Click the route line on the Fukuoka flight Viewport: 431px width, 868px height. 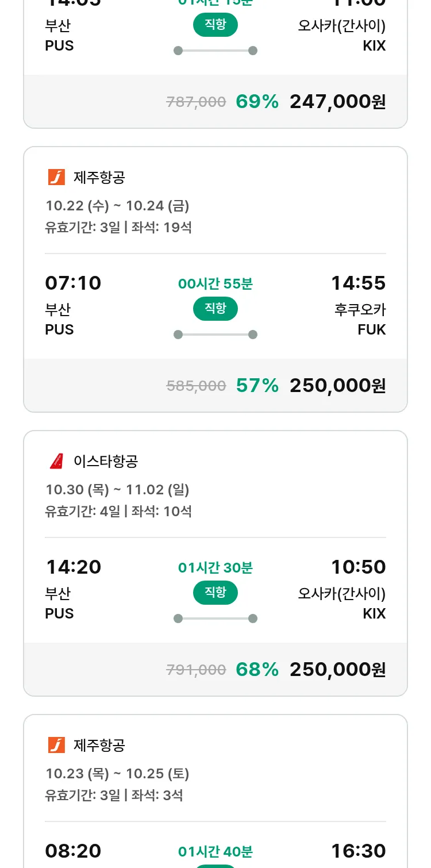pyautogui.click(x=215, y=335)
